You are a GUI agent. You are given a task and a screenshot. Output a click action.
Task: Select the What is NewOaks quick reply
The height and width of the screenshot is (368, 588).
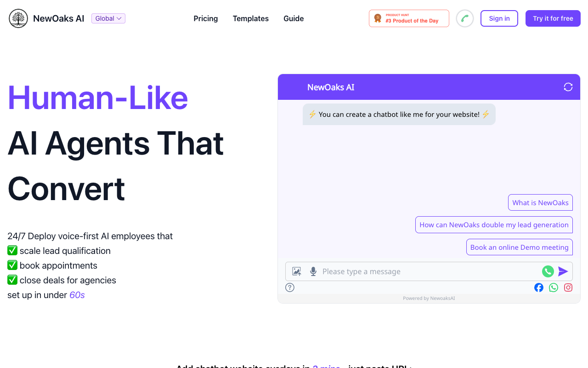click(x=540, y=202)
